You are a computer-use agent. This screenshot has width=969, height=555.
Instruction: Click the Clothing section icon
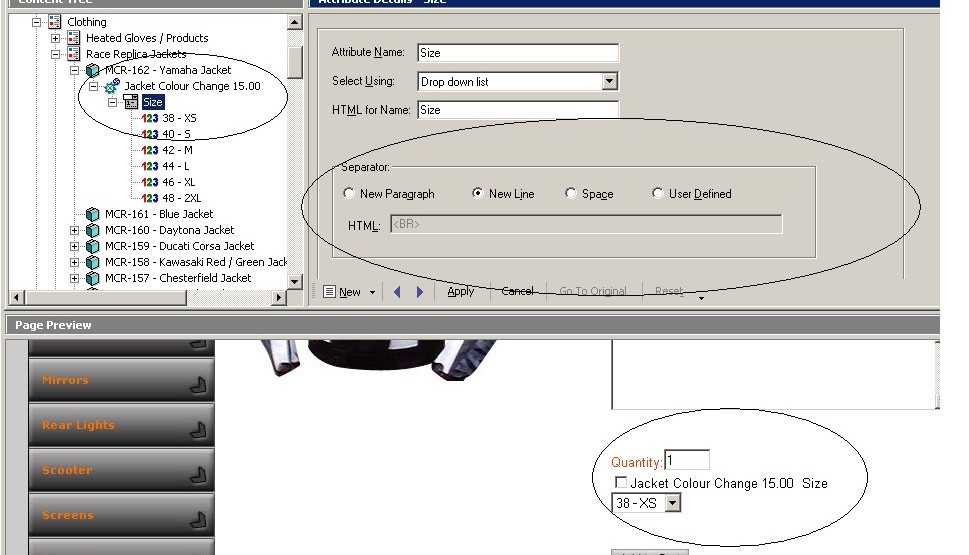tap(55, 22)
